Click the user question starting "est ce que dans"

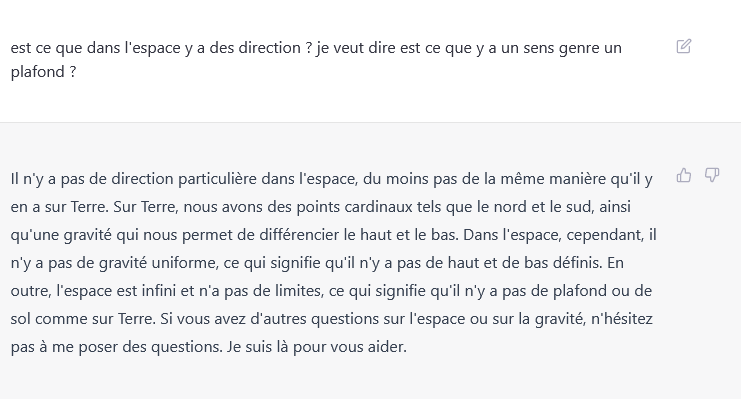pos(316,60)
